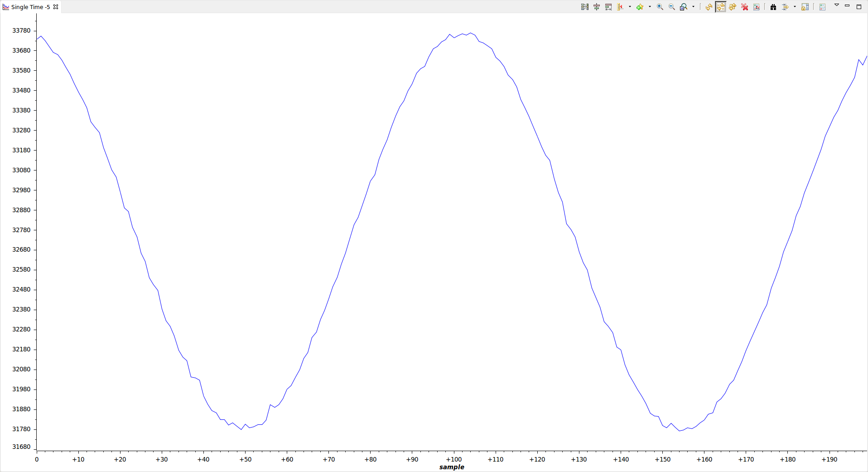Click the +100 x-axis tick label

454,459
